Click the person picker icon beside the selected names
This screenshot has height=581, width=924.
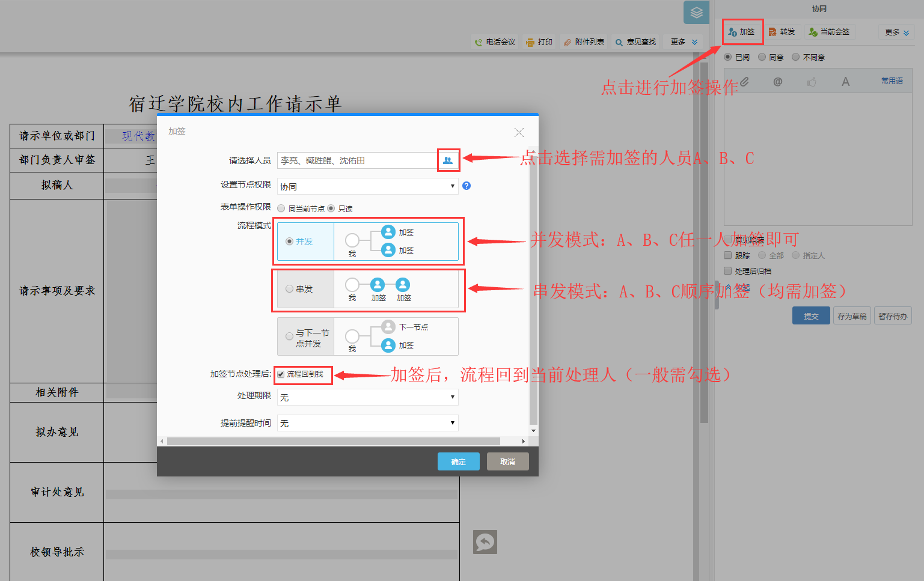point(448,160)
